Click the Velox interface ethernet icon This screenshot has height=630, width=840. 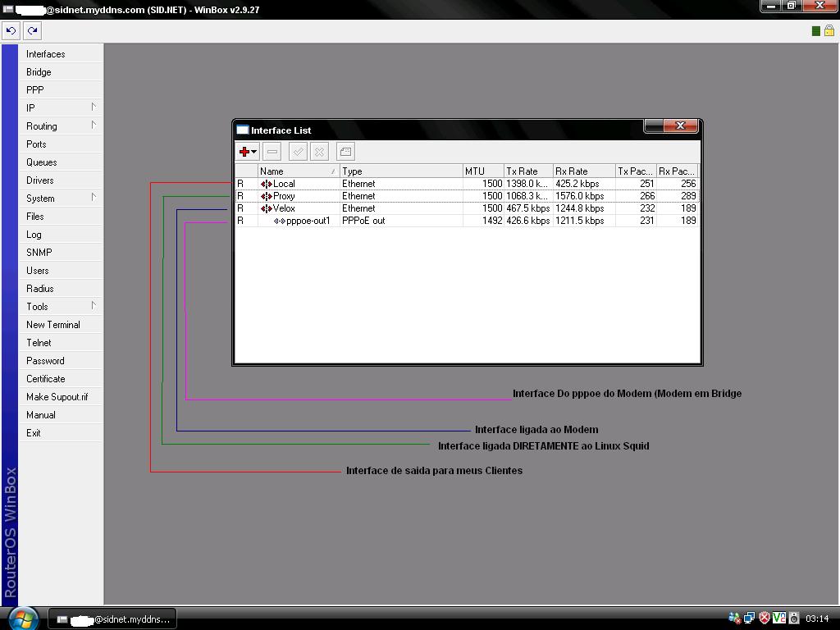click(x=267, y=208)
